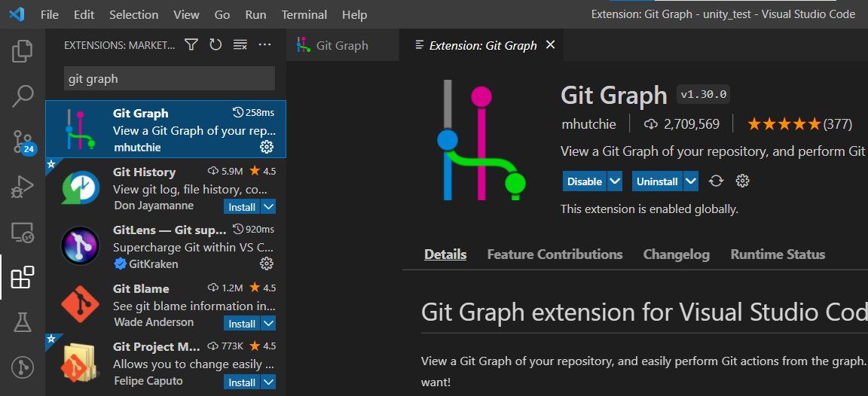Switch to Feature Contributions tab
Screen dimensions: 868x396
coord(555,254)
